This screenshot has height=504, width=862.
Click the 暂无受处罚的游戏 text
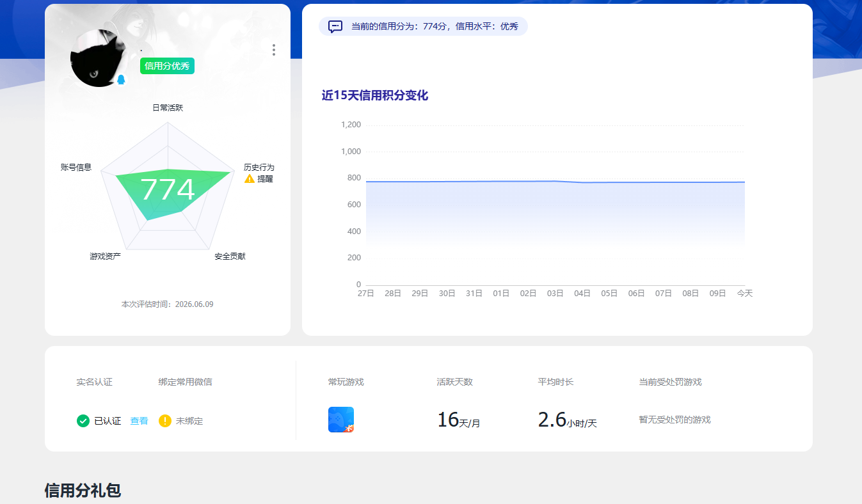tap(674, 420)
